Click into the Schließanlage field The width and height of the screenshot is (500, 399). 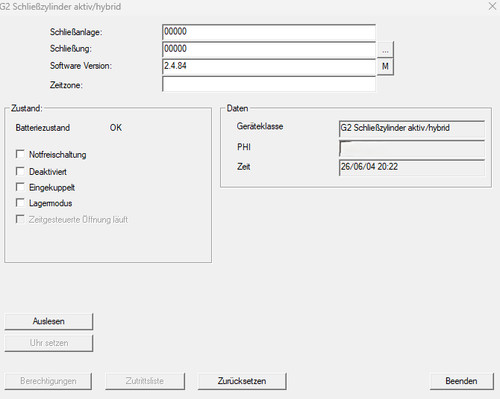pyautogui.click(x=269, y=32)
